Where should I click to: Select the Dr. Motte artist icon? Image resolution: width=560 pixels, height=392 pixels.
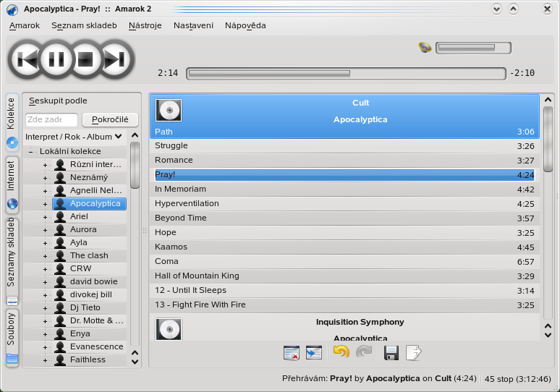point(60,320)
